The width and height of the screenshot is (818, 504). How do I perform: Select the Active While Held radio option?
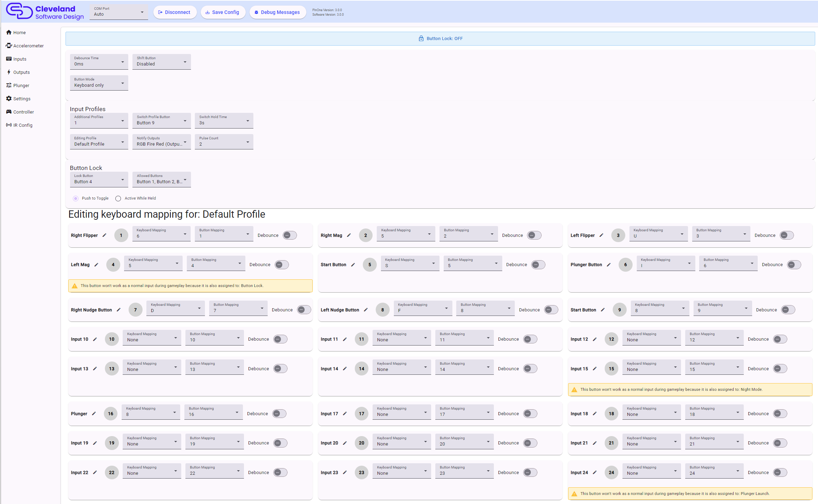point(118,199)
